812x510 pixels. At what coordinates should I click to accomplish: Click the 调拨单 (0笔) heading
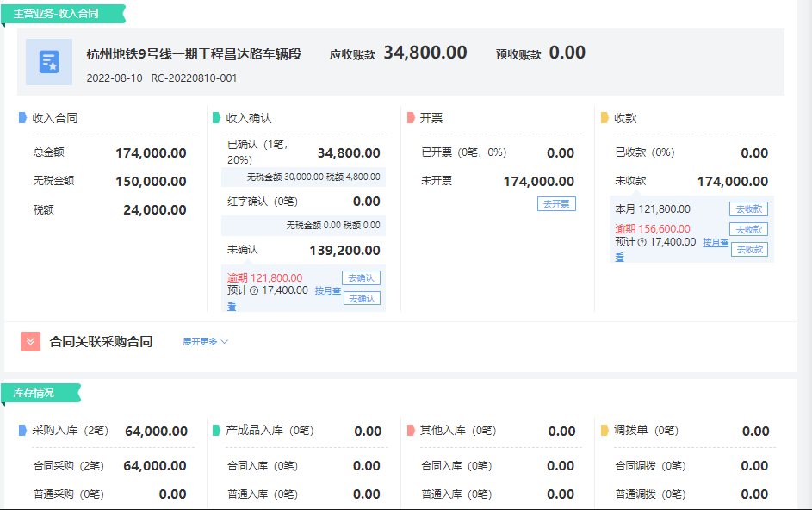pyautogui.click(x=646, y=430)
